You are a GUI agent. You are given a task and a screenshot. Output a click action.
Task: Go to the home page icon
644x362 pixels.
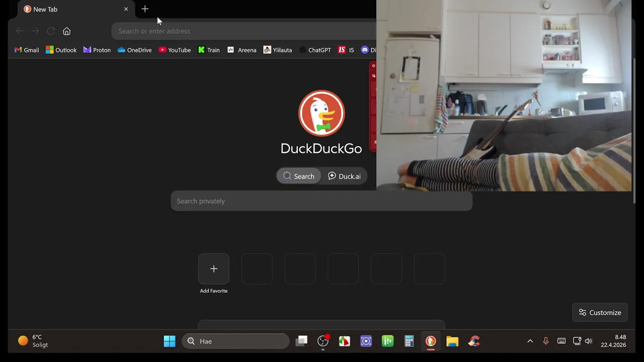(66, 31)
